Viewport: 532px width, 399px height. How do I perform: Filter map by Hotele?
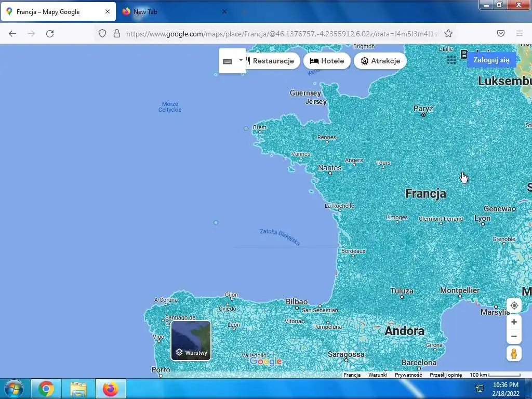coord(327,61)
